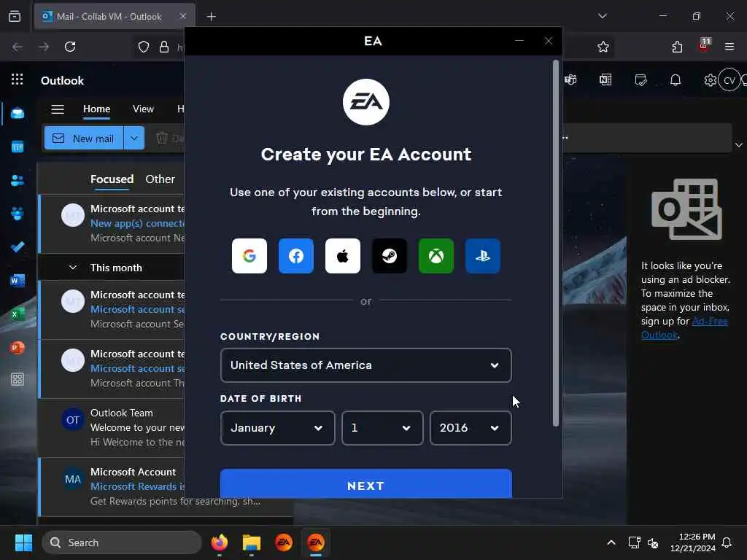This screenshot has height=560, width=747.
Task: Open Country/Region dropdown
Action: coord(366,365)
